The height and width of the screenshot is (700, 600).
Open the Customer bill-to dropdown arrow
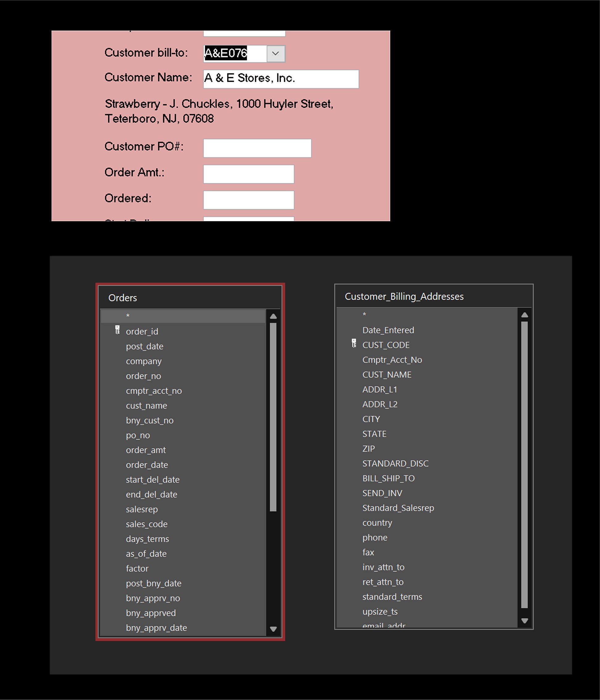pos(276,54)
